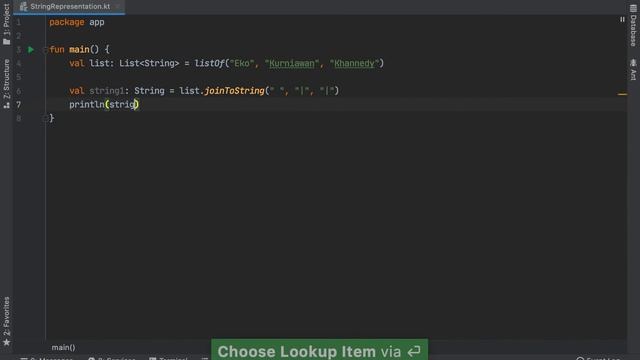Click the "string1" variable declaration
Image resolution: width=640 pixels, height=360 pixels.
coord(107,91)
